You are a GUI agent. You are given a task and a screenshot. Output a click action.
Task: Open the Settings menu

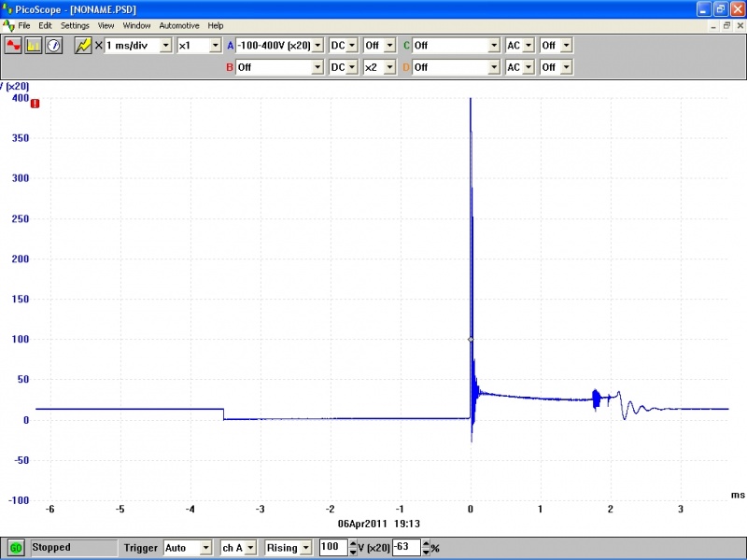pyautogui.click(x=75, y=25)
